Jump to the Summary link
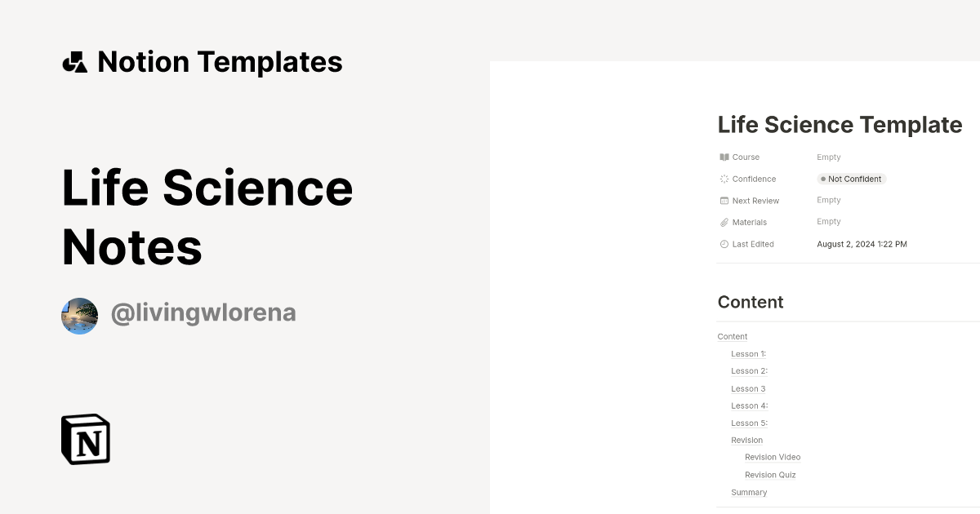Image resolution: width=980 pixels, height=514 pixels. 748,492
